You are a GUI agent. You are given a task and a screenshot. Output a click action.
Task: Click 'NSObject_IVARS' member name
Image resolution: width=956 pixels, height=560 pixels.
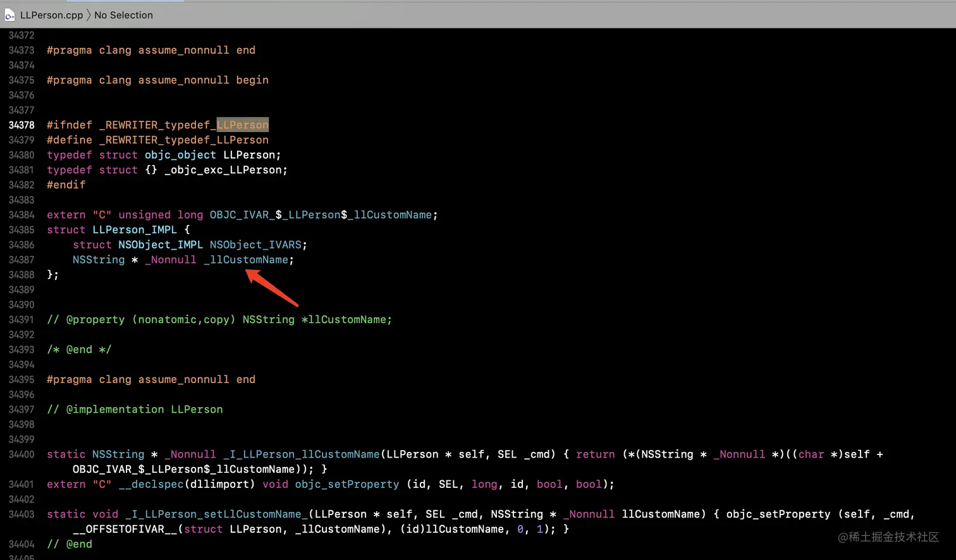255,245
